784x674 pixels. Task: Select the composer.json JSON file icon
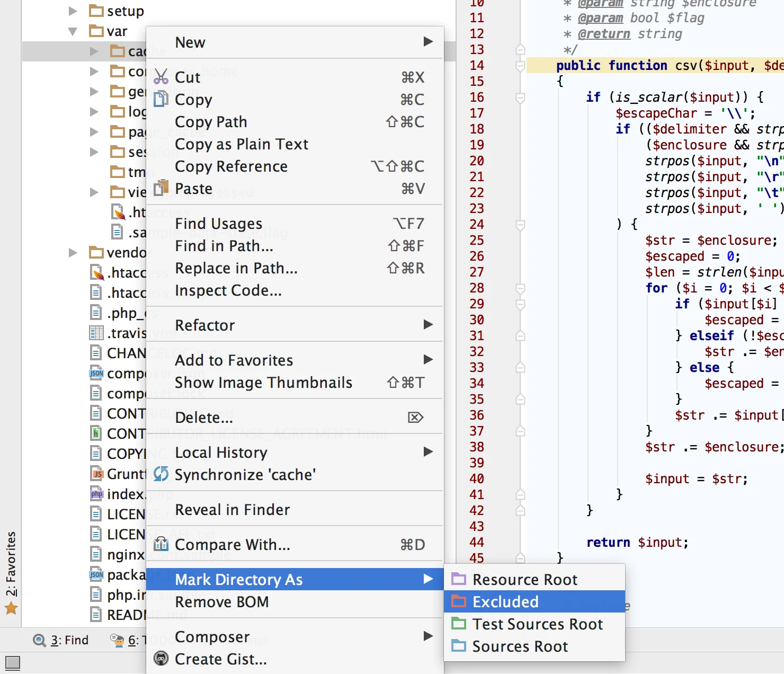tap(96, 373)
